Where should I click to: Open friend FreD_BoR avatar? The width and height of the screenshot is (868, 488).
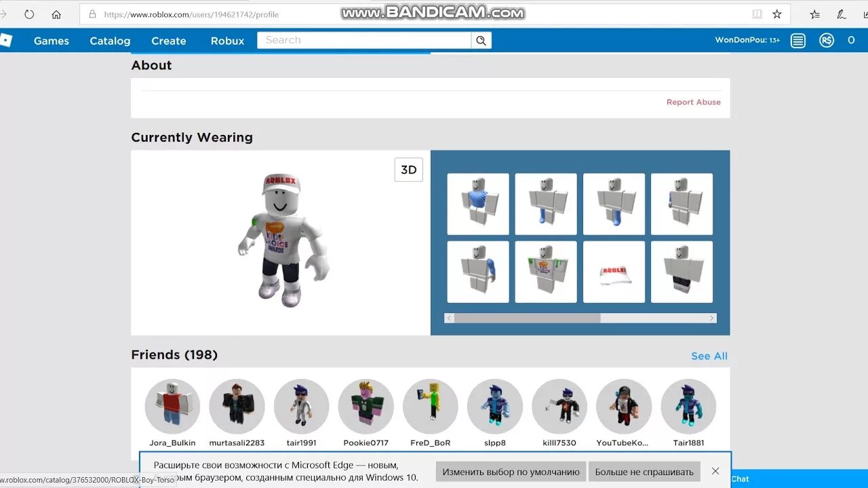pos(431,407)
